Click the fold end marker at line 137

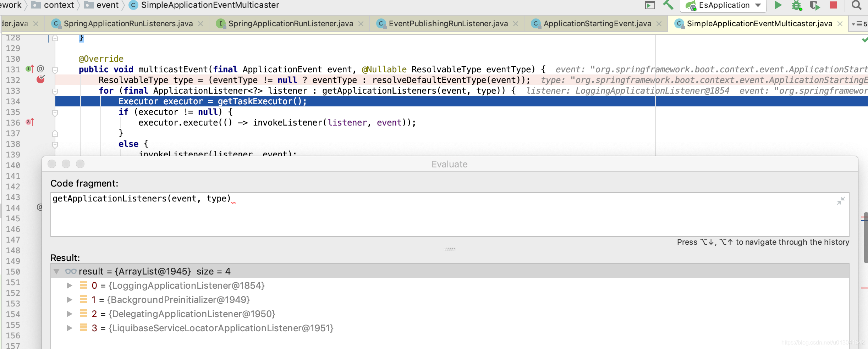click(55, 134)
